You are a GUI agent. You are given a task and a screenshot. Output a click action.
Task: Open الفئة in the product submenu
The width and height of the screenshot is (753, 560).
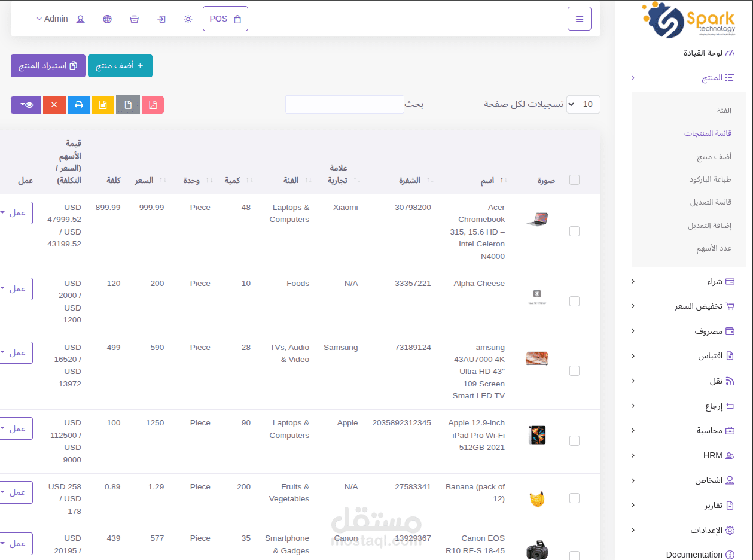click(724, 111)
